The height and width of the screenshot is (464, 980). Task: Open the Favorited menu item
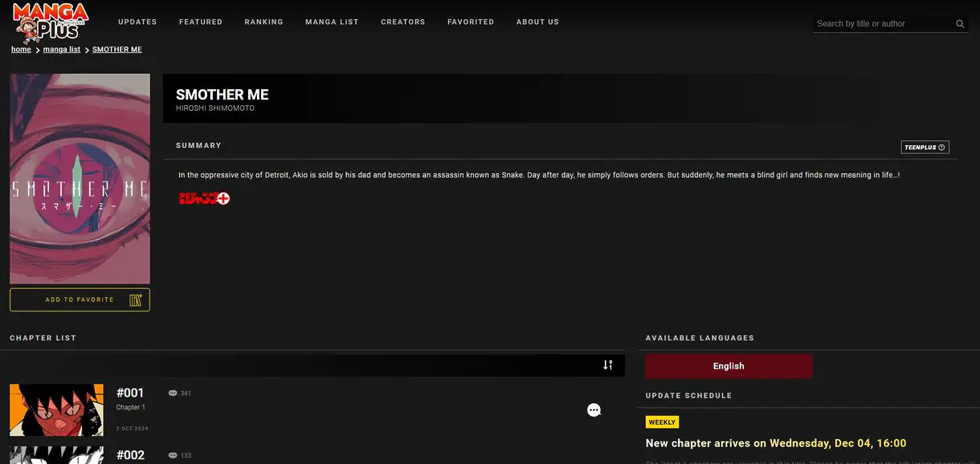471,22
